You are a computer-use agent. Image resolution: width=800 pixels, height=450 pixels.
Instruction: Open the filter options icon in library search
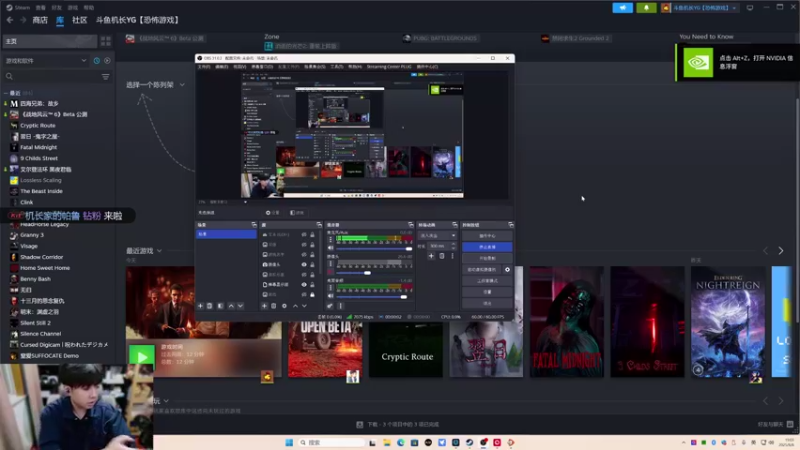[x=106, y=77]
